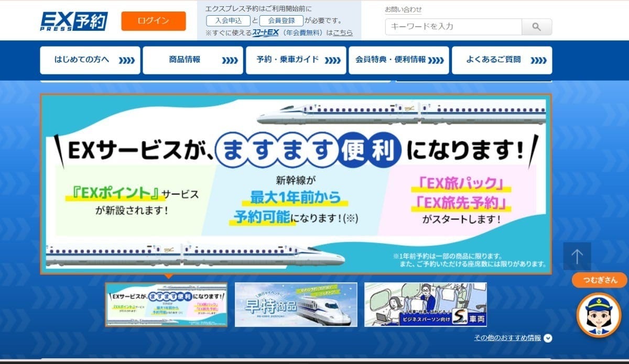Click the お問い合わせ link
Image resolution: width=629 pixels, height=364 pixels.
tap(404, 9)
